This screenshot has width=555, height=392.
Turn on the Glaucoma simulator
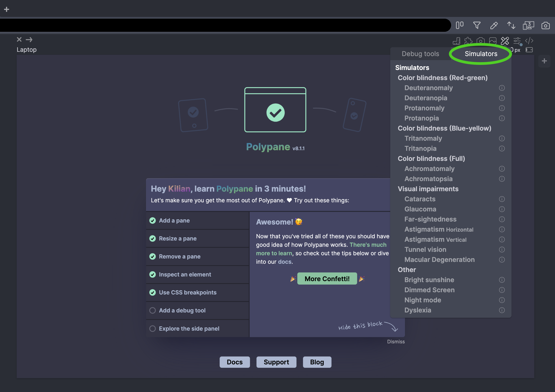click(x=420, y=209)
